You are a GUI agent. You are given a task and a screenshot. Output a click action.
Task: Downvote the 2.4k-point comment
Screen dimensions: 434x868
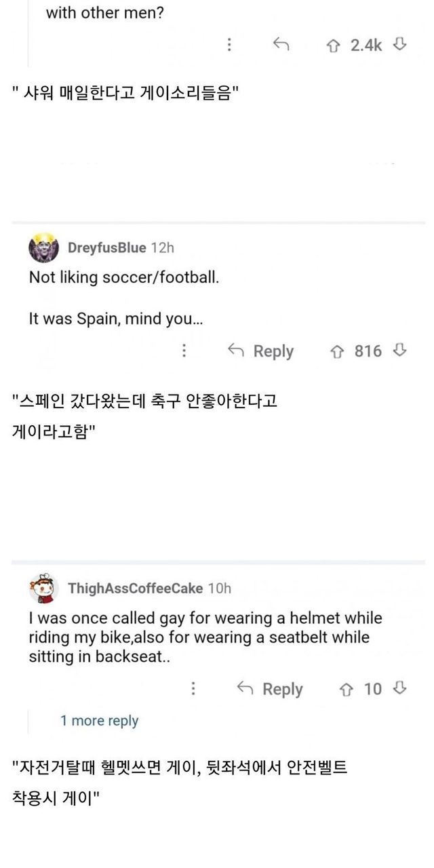point(400,45)
